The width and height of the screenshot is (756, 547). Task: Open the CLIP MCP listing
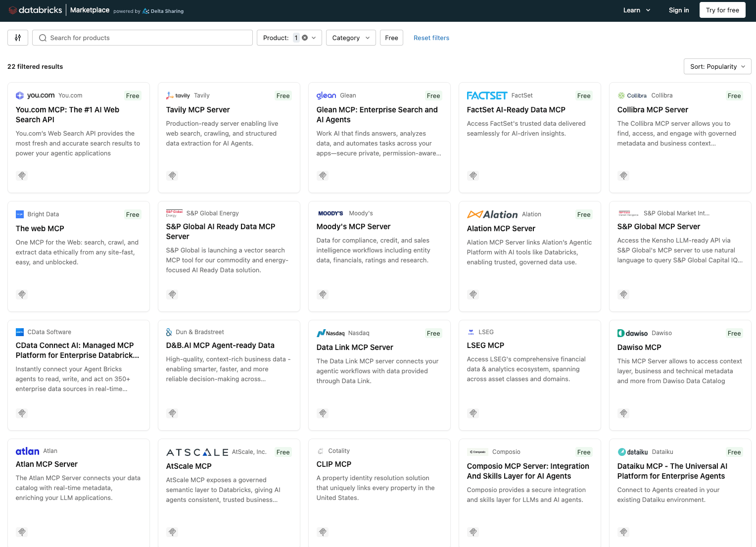pyautogui.click(x=334, y=464)
